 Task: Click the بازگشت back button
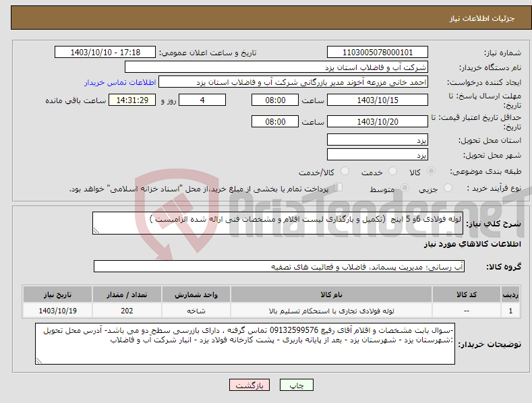(249, 385)
